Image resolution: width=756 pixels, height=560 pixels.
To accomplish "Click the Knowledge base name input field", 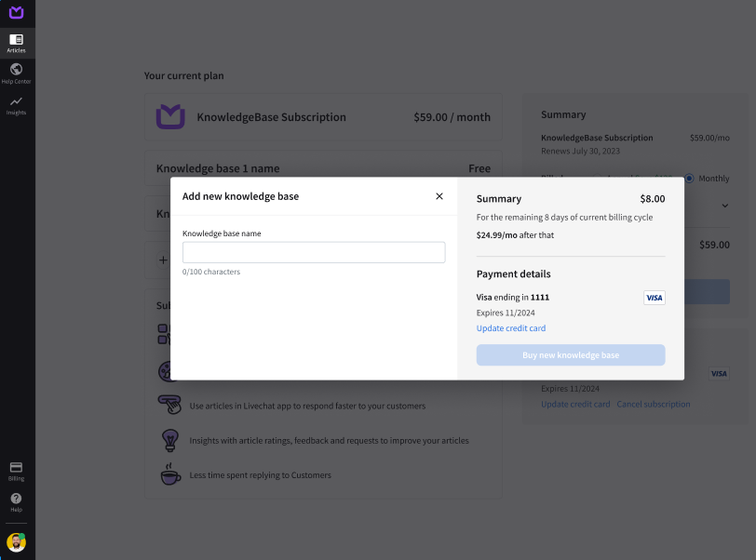I will coord(314,252).
